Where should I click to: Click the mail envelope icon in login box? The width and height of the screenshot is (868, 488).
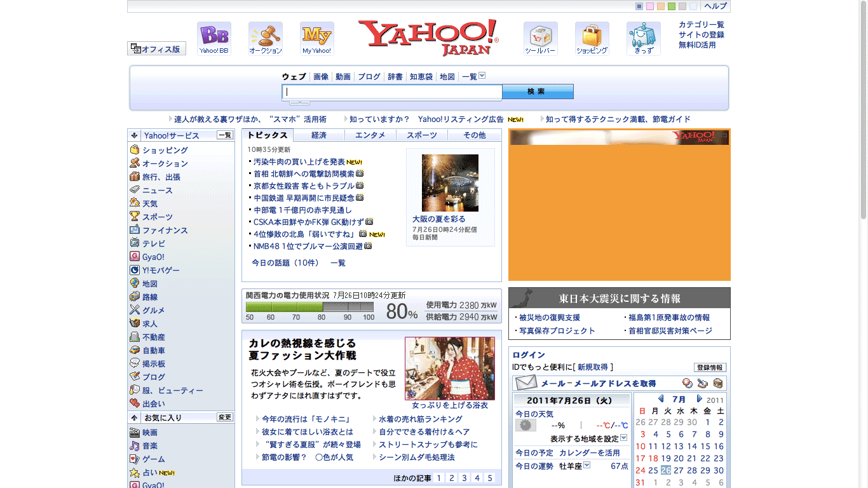tap(526, 383)
